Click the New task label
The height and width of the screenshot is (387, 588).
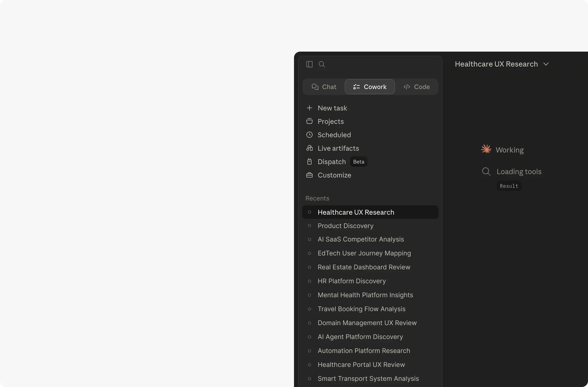pyautogui.click(x=332, y=108)
